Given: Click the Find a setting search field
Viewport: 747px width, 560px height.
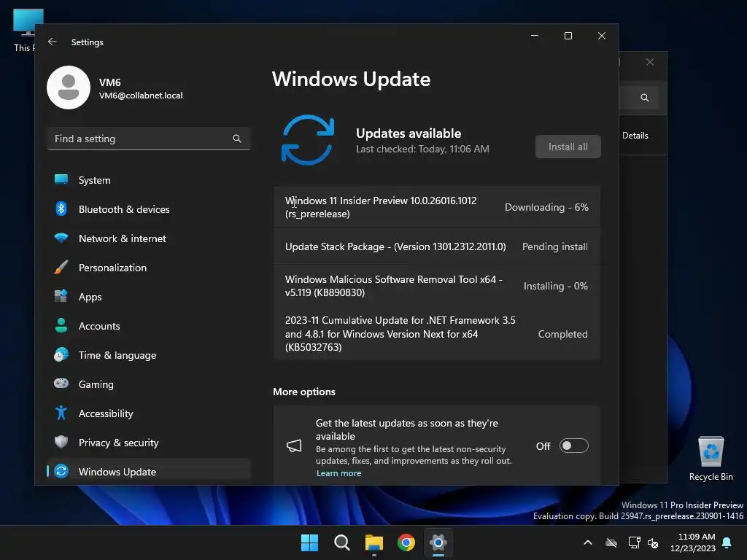Looking at the screenshot, I should [149, 139].
